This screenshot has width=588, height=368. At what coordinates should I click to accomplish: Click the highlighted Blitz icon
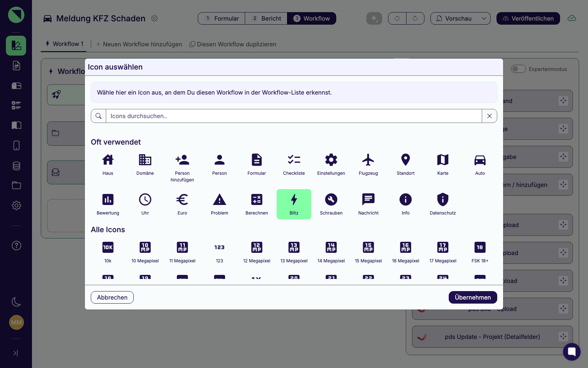pos(294,204)
